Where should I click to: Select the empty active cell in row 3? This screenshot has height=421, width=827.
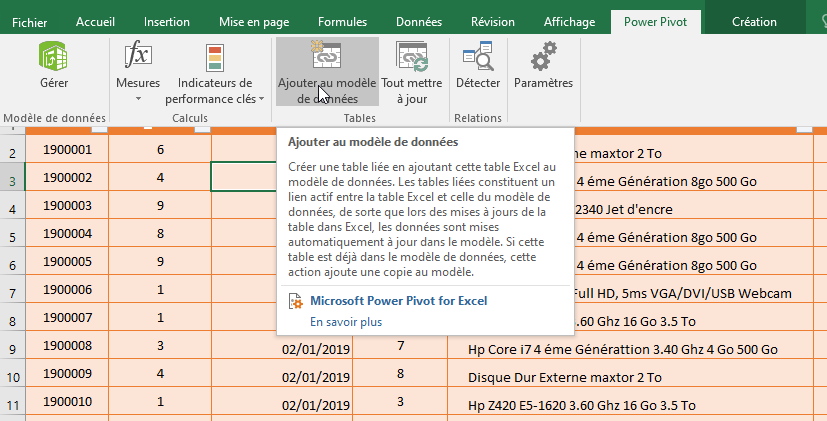(x=244, y=177)
